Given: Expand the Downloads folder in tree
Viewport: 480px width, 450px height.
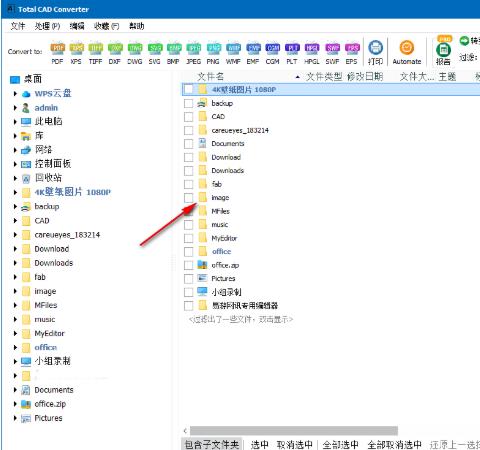Looking at the screenshot, I should 15,263.
